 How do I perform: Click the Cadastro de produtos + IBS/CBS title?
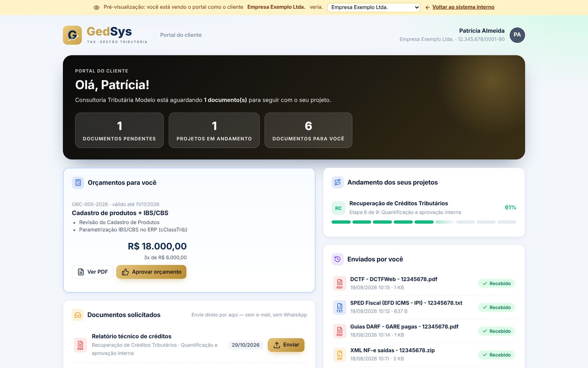coord(120,213)
